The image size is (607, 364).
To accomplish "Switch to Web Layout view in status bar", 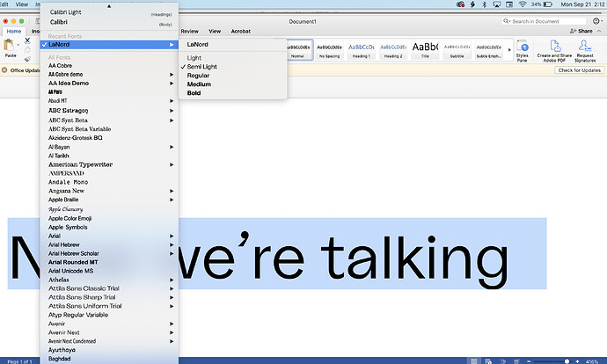I will coord(488,361).
